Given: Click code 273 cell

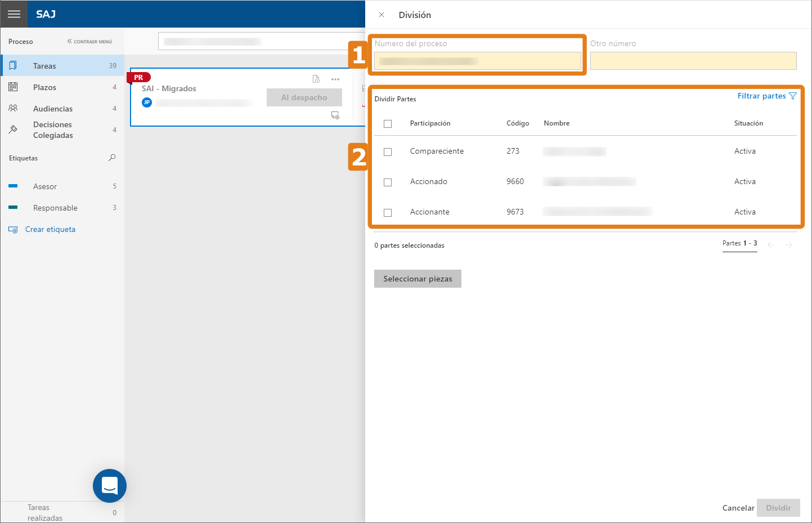Looking at the screenshot, I should pos(513,151).
